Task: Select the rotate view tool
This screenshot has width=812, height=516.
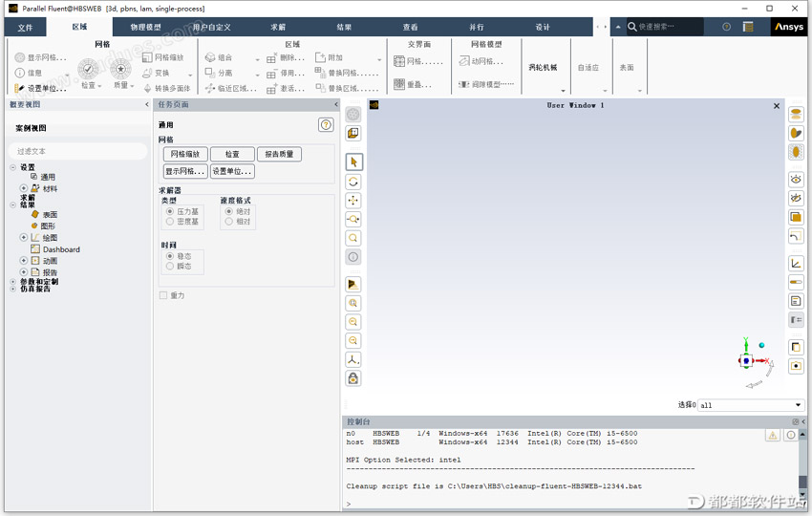Action: [x=353, y=182]
